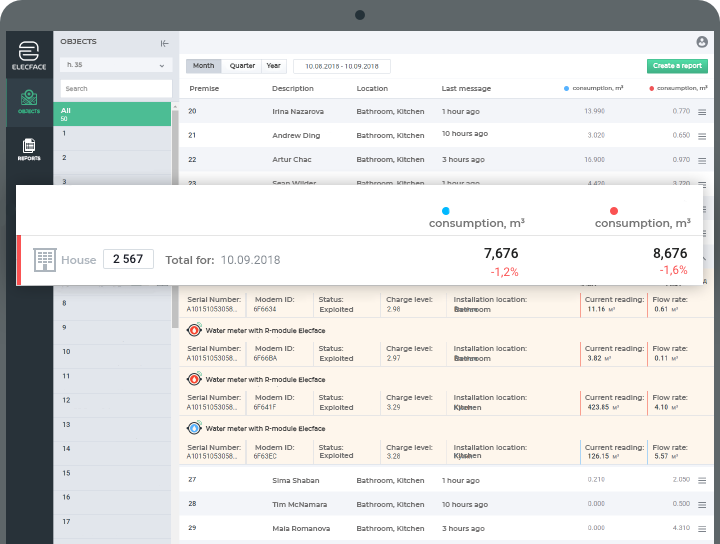The height and width of the screenshot is (544, 720).
Task: Click the Elecface logo
Action: [x=29, y=56]
